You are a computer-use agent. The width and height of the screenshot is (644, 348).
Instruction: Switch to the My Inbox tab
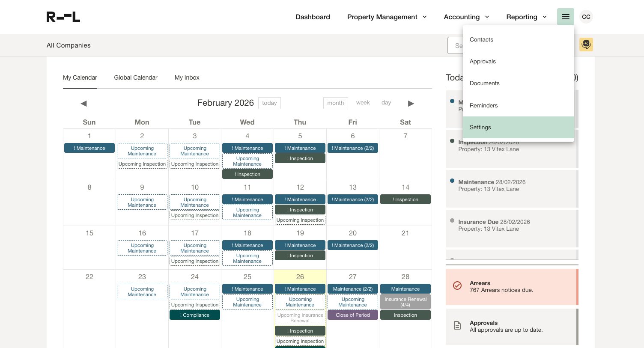[187, 77]
